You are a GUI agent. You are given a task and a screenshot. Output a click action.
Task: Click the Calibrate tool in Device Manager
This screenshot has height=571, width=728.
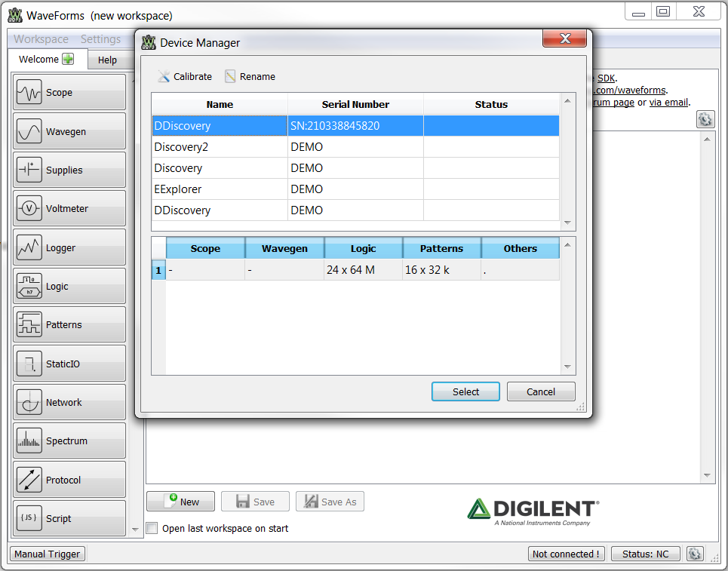(x=185, y=77)
